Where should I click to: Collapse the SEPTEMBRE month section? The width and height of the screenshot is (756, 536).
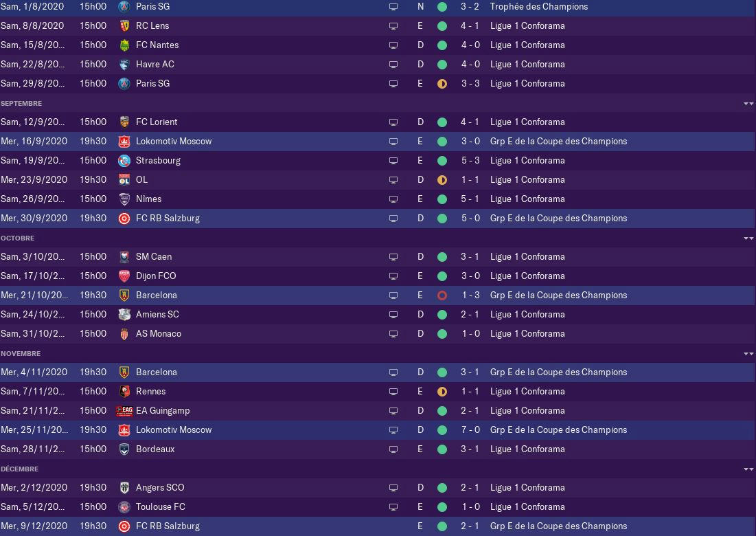(x=748, y=104)
